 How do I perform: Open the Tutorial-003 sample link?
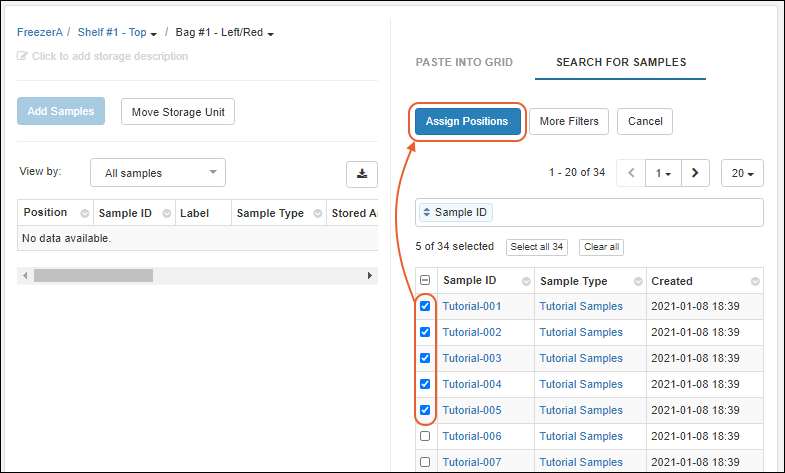click(472, 358)
